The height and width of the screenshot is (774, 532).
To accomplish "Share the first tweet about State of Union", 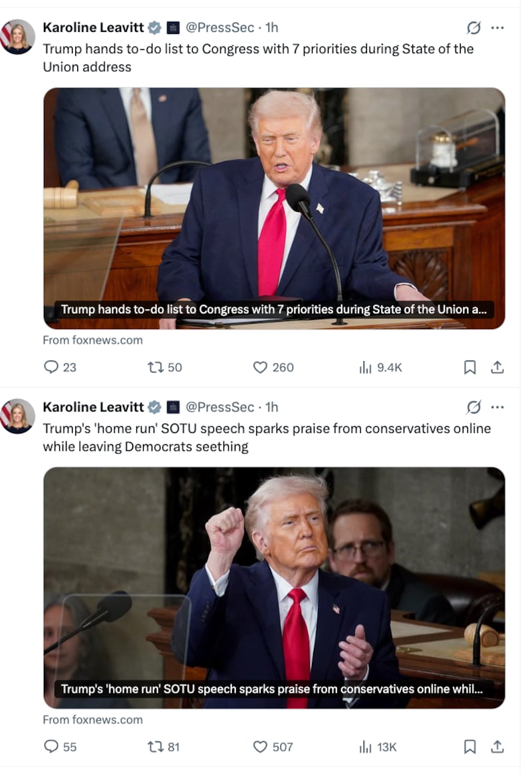I will click(497, 367).
